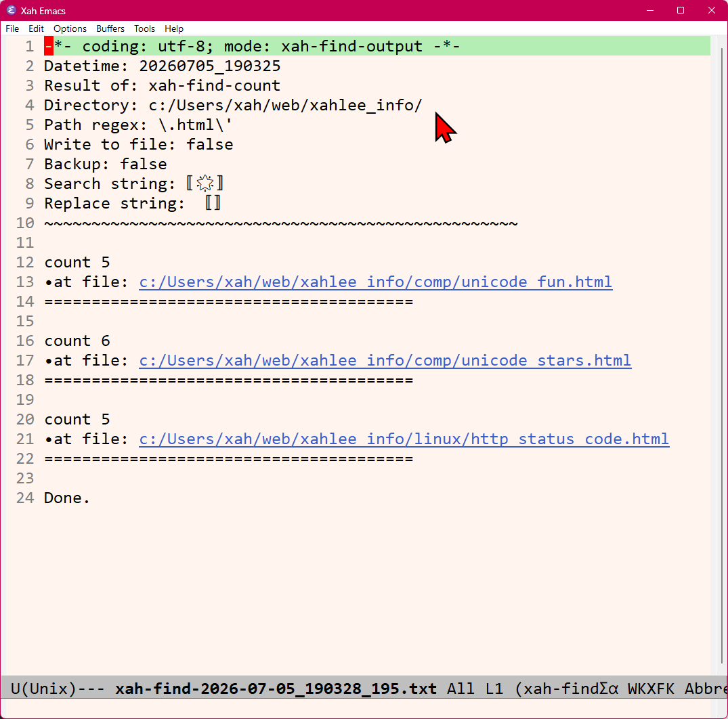Click the coding: utf-8 header on line 1
This screenshot has width=728, height=719.
pyautogui.click(x=252, y=47)
